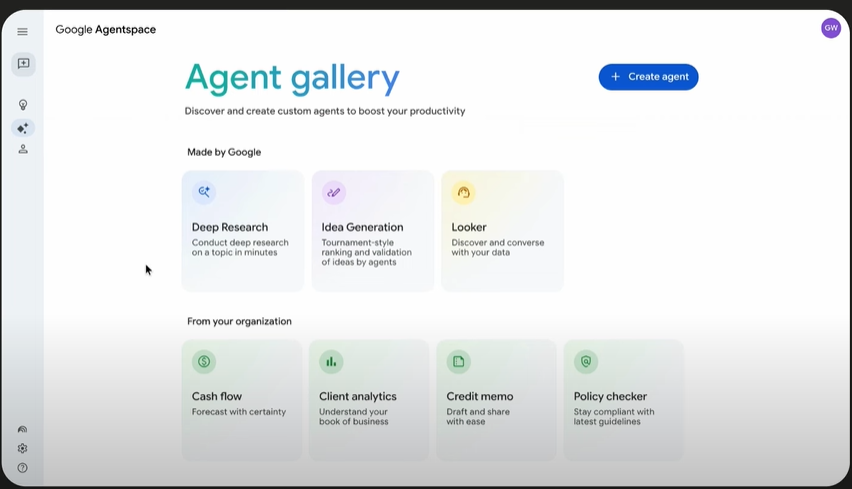This screenshot has height=489, width=852.
Task: Open the help question mark icon
Action: [22, 468]
